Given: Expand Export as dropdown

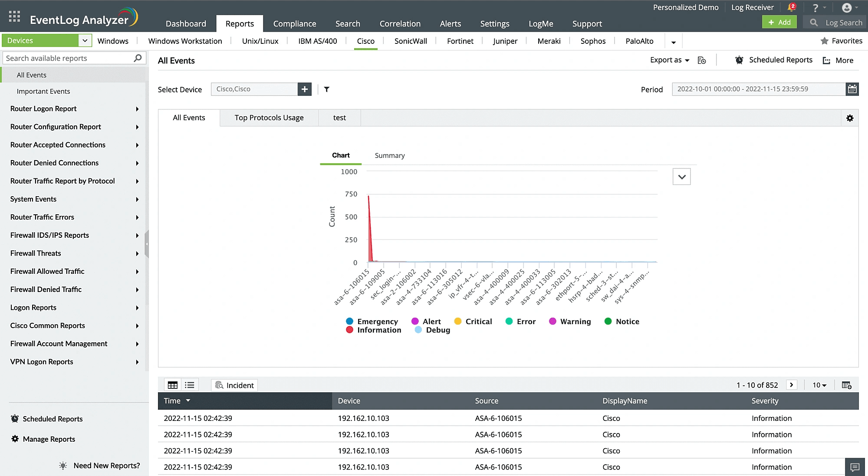Looking at the screenshot, I should 670,60.
